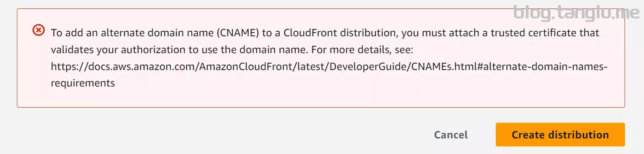This screenshot has height=154, width=644.
Task: Click the "CNAMEs.html#alternate-domain-names-" URL segment
Action: tap(507, 67)
